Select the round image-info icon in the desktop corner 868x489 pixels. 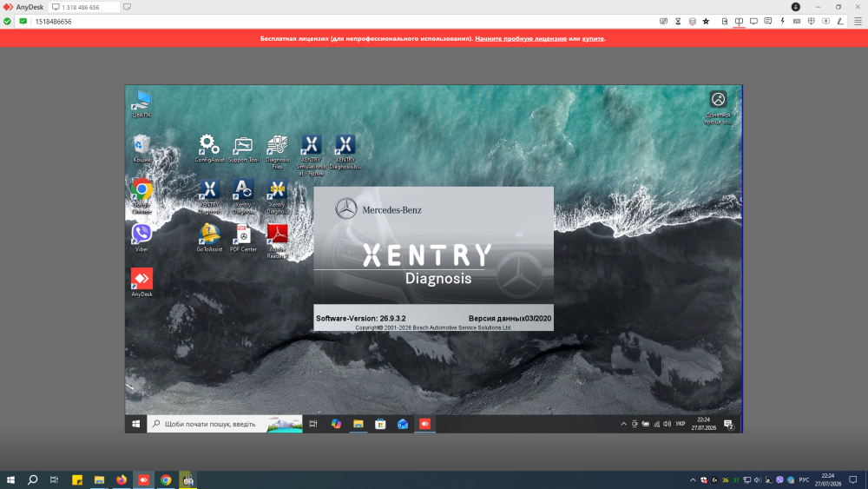(x=718, y=99)
